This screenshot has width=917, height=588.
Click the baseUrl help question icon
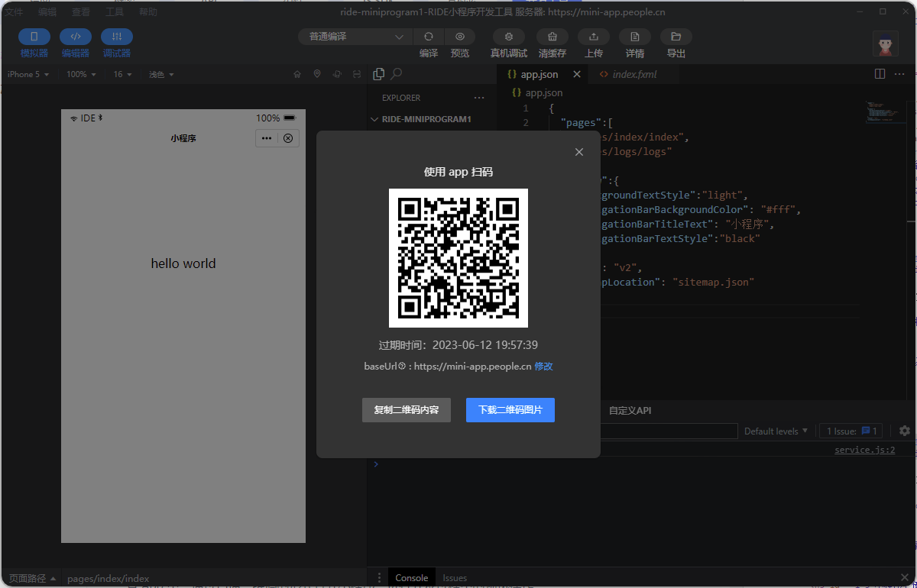[402, 367]
